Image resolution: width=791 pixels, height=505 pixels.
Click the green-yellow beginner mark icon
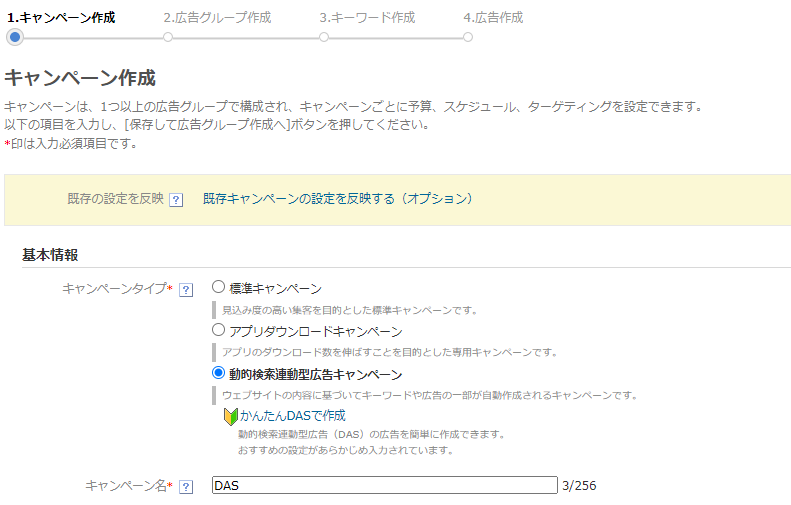[229, 414]
